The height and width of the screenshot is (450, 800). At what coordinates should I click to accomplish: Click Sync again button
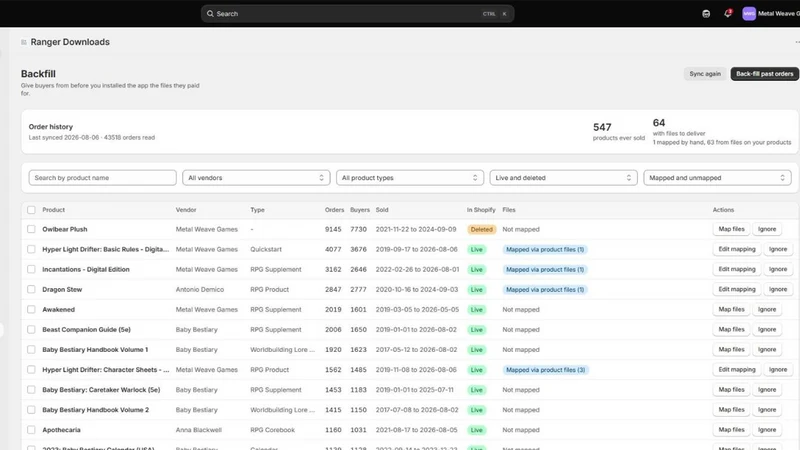[705, 74]
